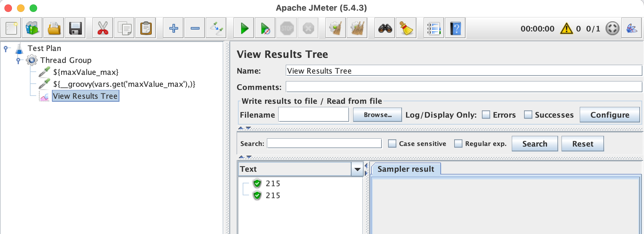The image size is (644, 234).
Task: Click the Clear broom-and-gear icon
Action: (336, 28)
